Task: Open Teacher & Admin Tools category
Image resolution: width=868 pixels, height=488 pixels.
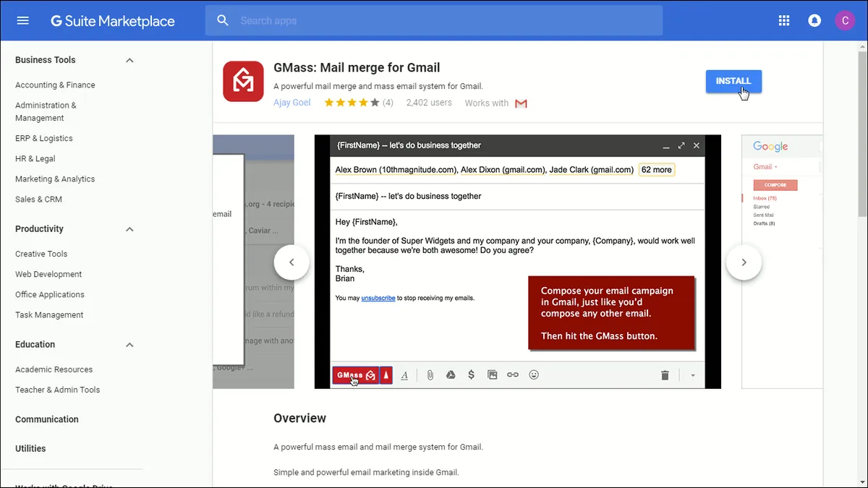Action: pos(58,390)
